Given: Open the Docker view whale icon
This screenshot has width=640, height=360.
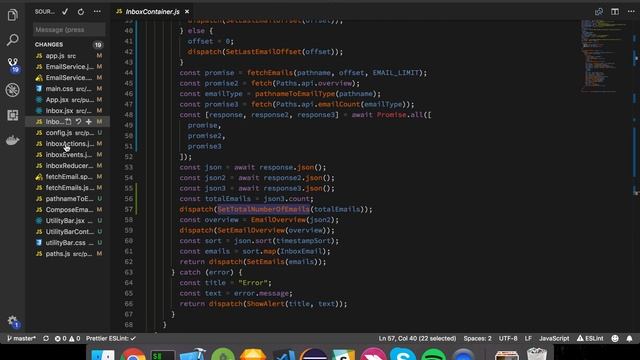Looking at the screenshot, I should (x=13, y=140).
